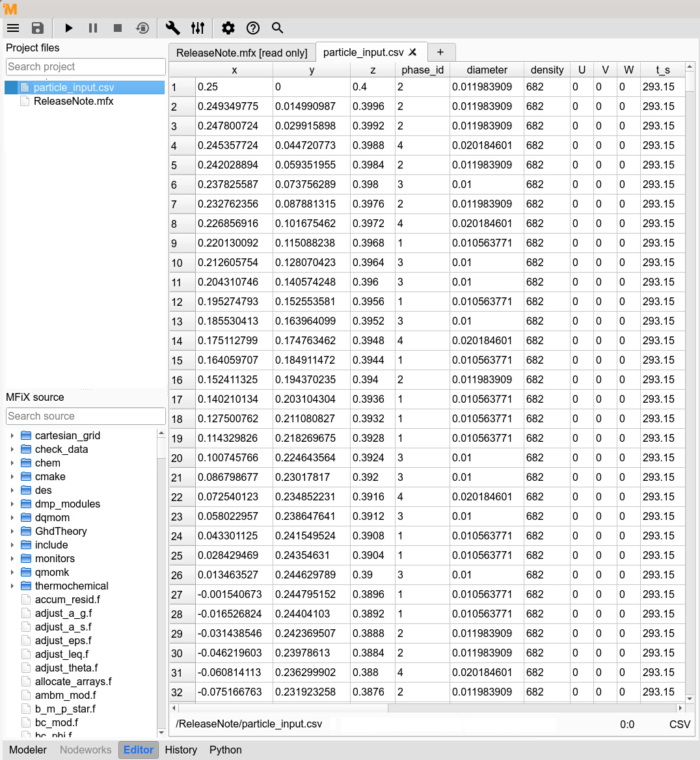Expand the dmp_modules source folder
The width and height of the screenshot is (700, 760).
pos(12,504)
